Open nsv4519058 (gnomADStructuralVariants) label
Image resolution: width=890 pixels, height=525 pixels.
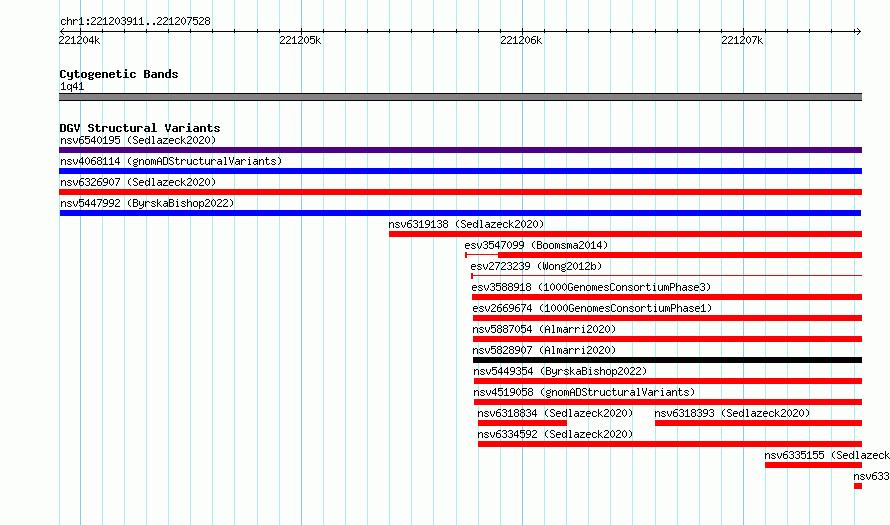[584, 392]
